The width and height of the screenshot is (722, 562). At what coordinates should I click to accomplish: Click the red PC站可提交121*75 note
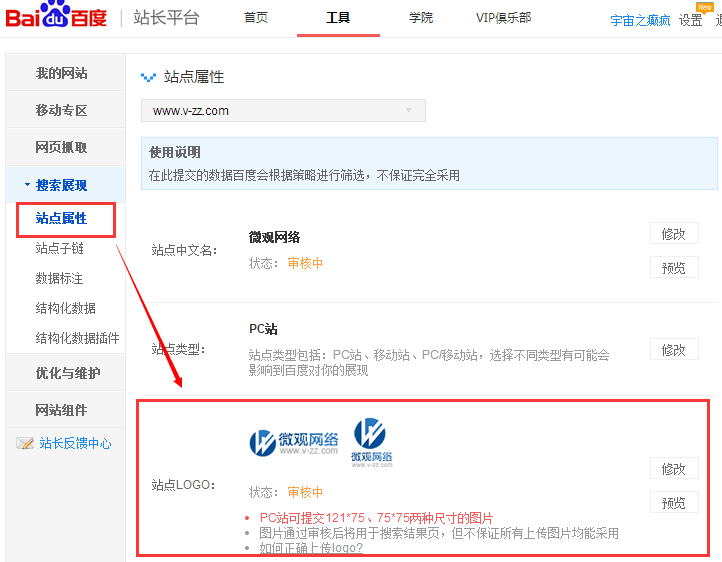(x=376, y=518)
